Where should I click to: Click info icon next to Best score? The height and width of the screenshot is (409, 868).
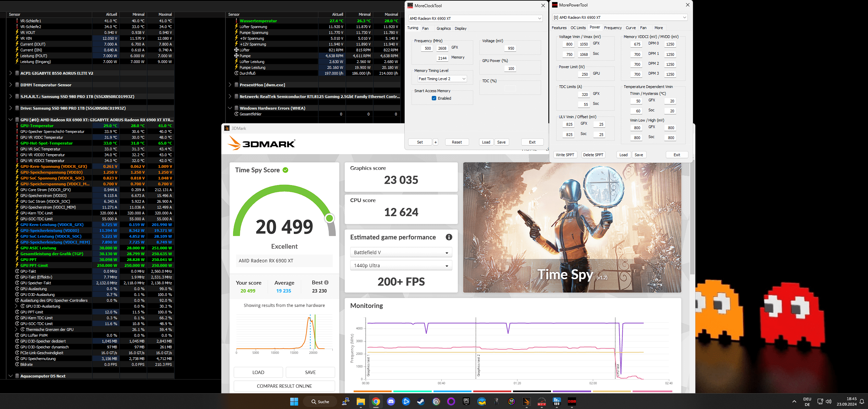pyautogui.click(x=326, y=283)
